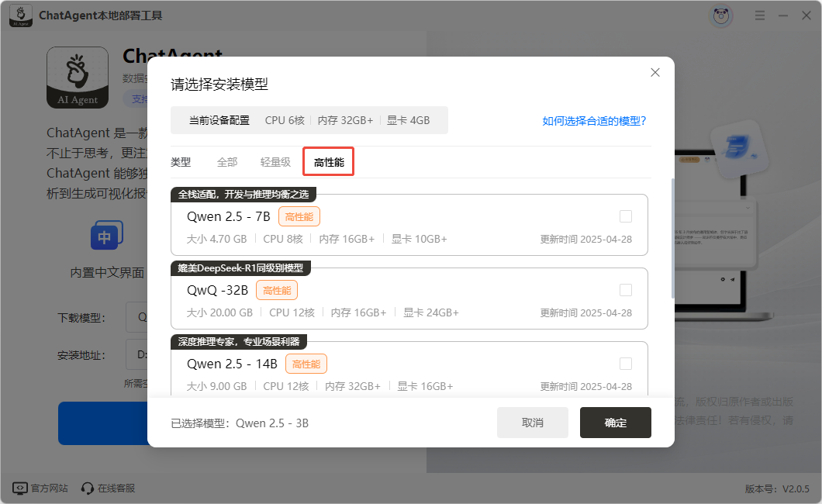The width and height of the screenshot is (822, 504).
Task: Confirm the selection with the 确定 button
Action: [x=616, y=423]
